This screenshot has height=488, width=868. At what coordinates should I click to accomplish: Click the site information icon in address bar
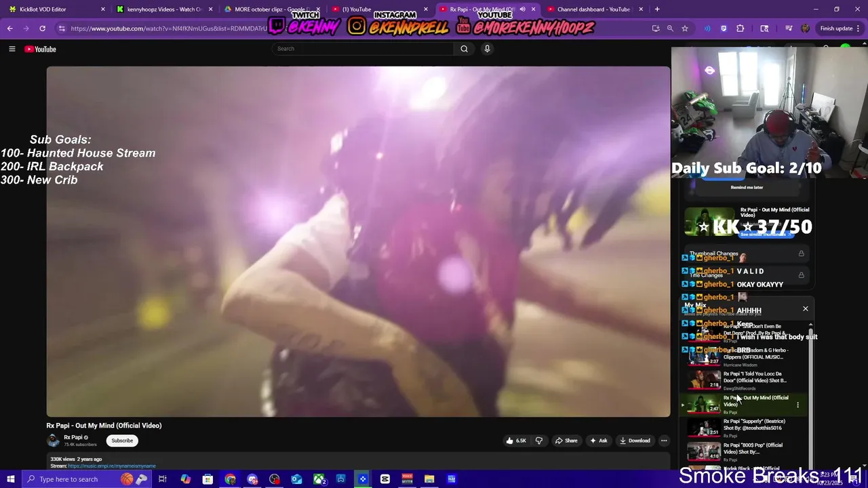(62, 28)
